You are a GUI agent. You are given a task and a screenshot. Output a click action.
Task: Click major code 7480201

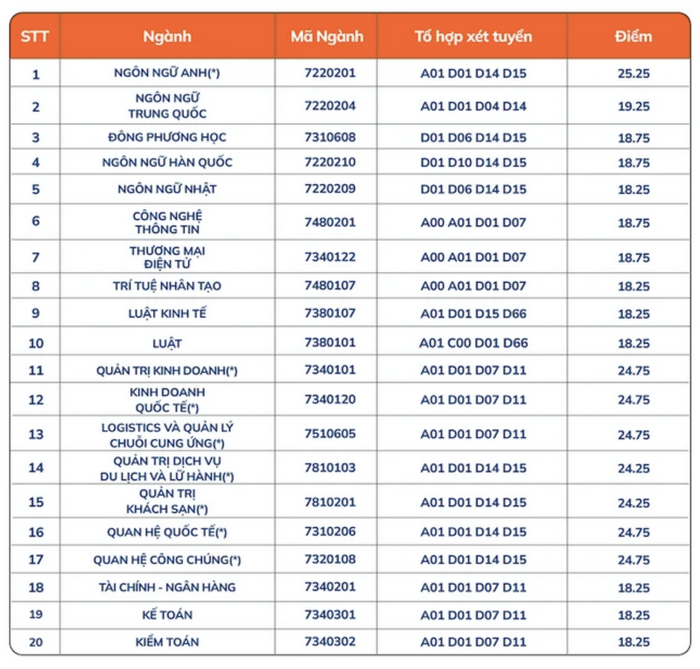pos(330,222)
